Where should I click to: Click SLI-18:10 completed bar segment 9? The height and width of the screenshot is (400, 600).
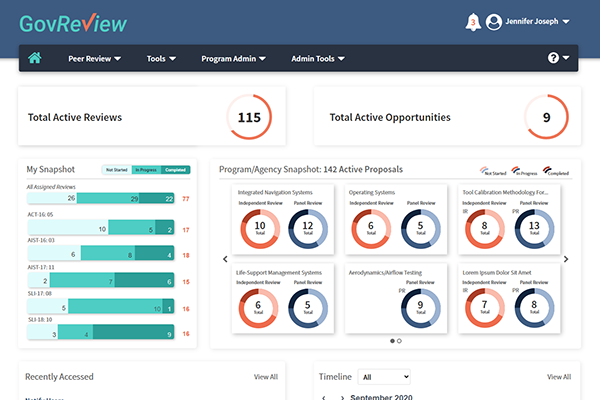[134, 332]
